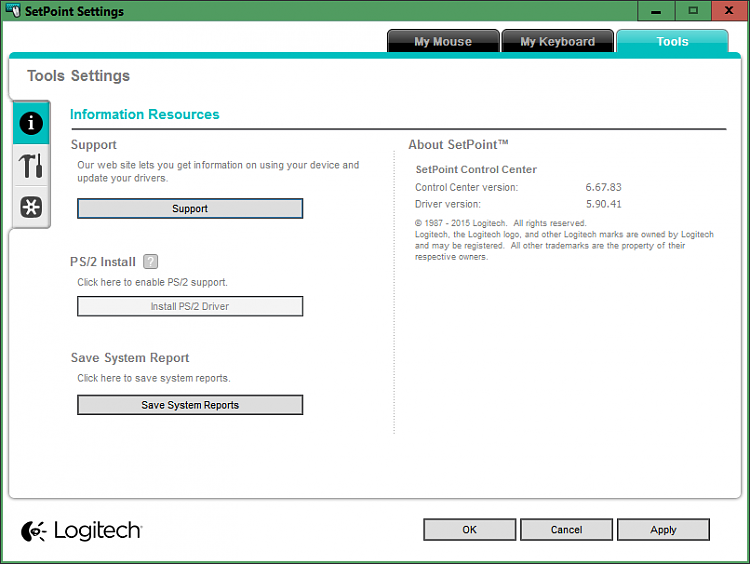This screenshot has height=564, width=750.
Task: Click Control Center version value 6.67.83
Action: tap(603, 187)
